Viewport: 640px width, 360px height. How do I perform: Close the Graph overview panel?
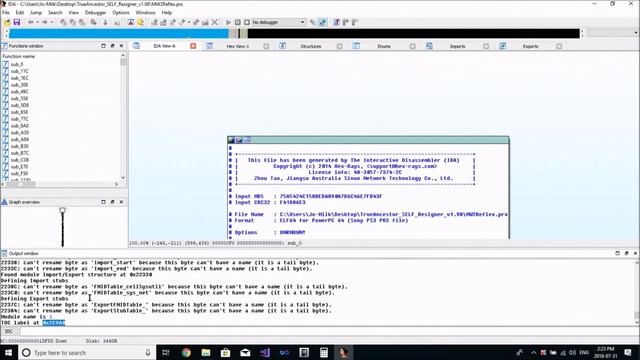click(121, 202)
